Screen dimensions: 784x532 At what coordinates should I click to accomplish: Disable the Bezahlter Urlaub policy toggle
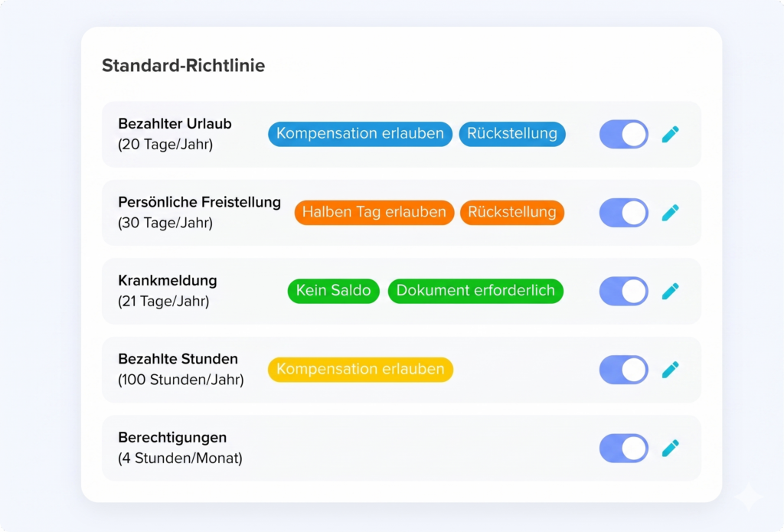(x=623, y=133)
